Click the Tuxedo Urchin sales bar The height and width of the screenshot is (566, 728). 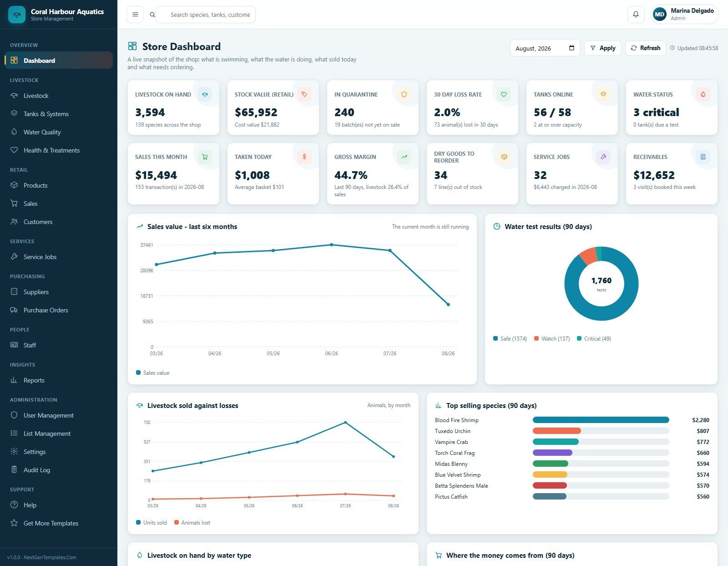(557, 431)
